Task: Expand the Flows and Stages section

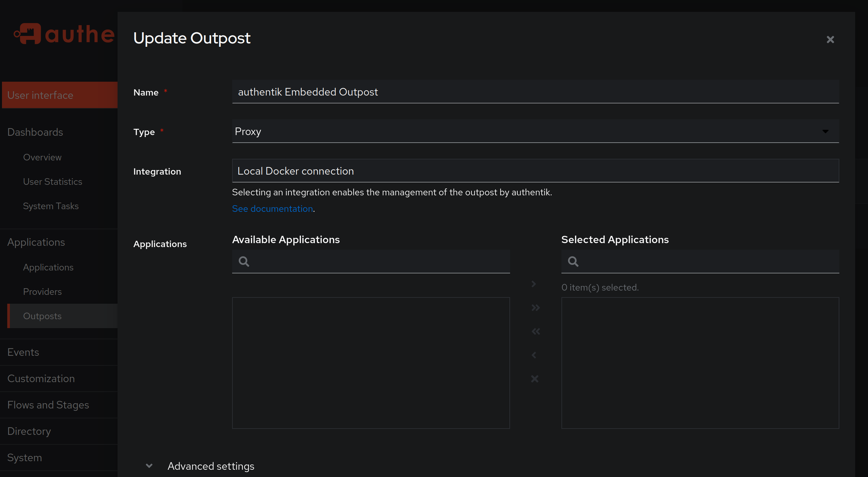Action: pos(48,405)
